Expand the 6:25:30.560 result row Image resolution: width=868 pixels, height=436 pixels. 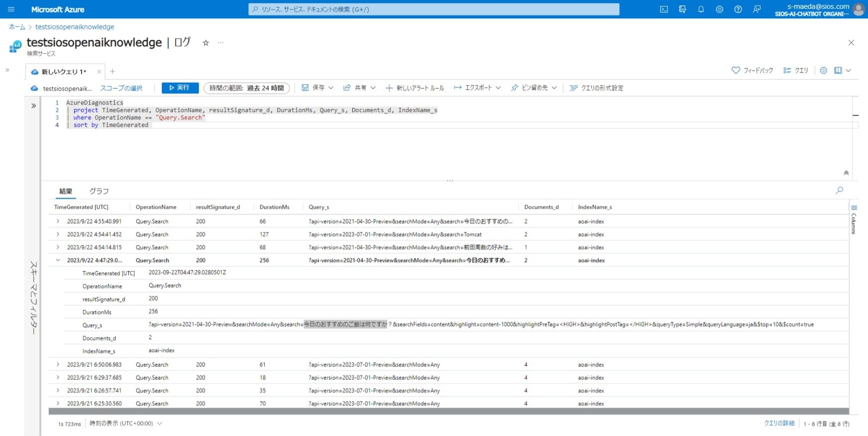point(58,403)
